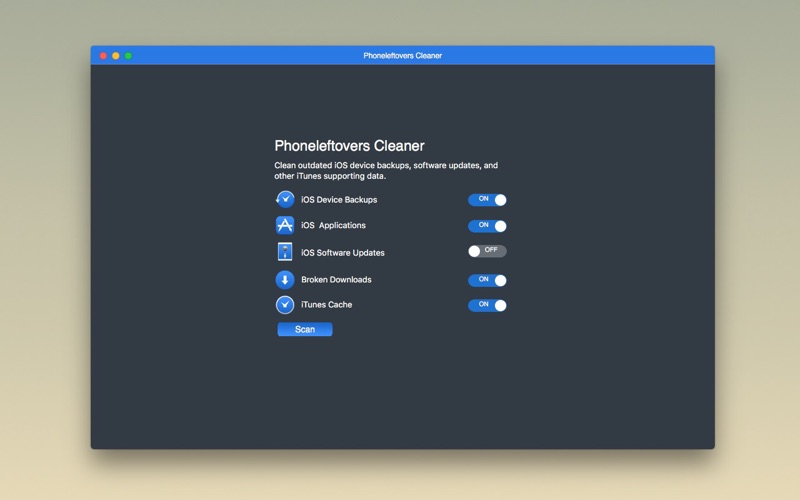The image size is (800, 500).
Task: Close the Phoneleftovers Cleaner window
Action: pos(103,56)
